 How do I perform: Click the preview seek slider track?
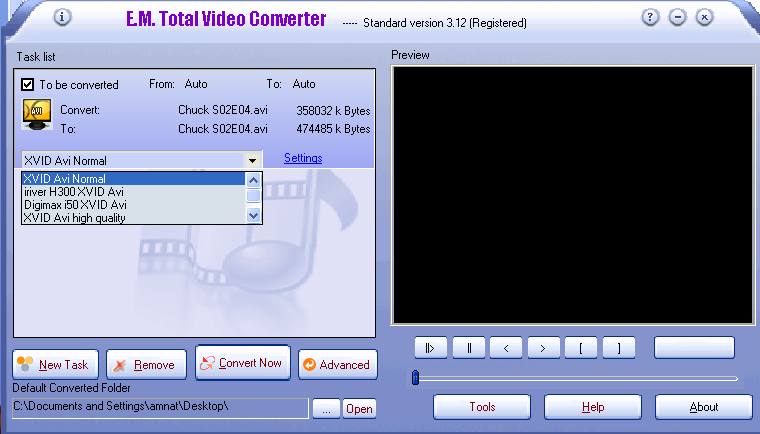point(577,378)
